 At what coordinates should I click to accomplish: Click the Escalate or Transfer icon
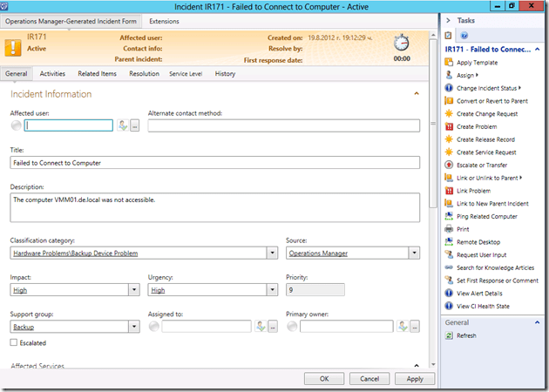pyautogui.click(x=449, y=165)
